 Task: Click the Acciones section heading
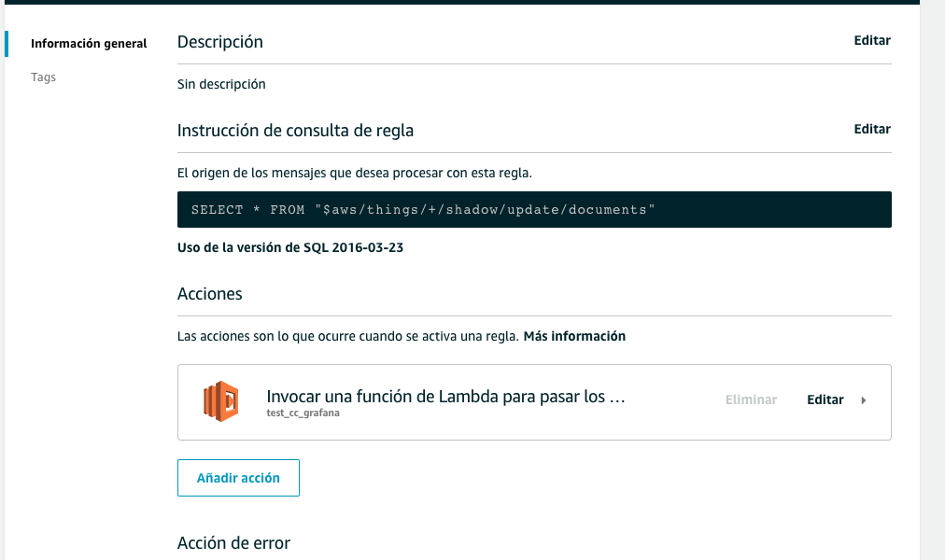(x=210, y=294)
